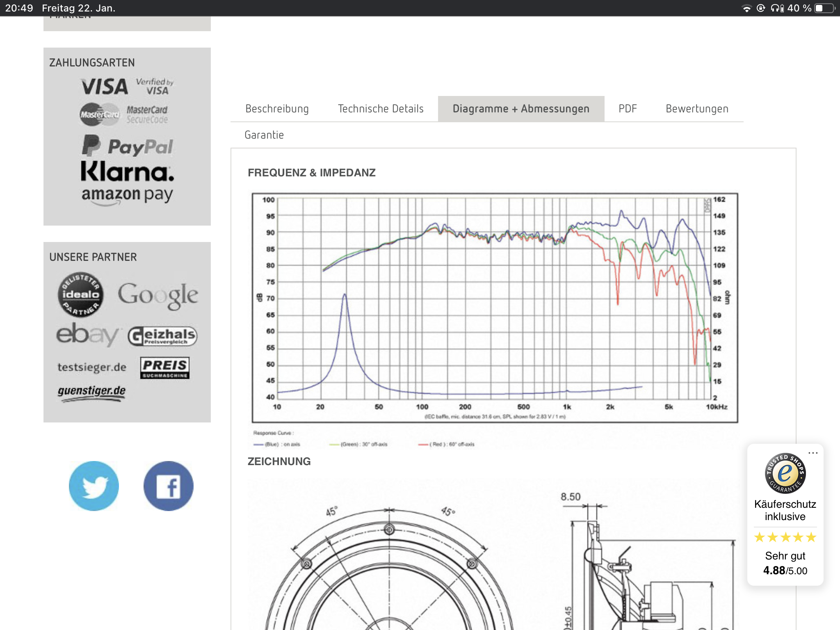Open the idealo partner badge
Viewport: 840px width, 630px height.
point(81,294)
